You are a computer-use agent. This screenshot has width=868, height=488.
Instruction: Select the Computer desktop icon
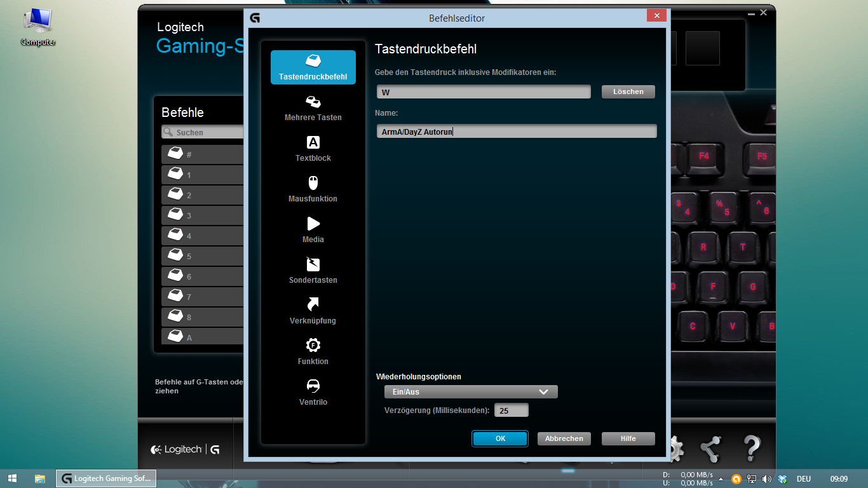[38, 27]
